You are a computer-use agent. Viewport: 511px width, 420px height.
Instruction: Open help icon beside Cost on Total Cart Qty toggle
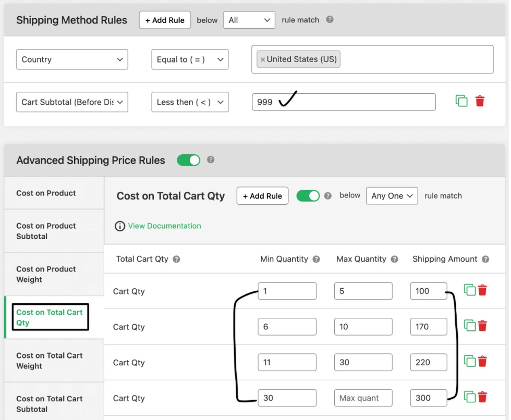point(328,196)
